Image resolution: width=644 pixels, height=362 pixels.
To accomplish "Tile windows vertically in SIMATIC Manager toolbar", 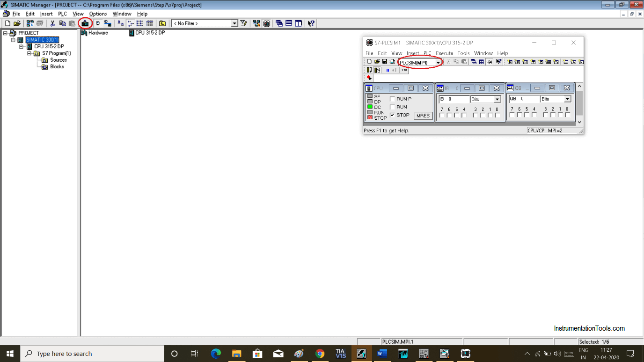I will tap(298, 23).
